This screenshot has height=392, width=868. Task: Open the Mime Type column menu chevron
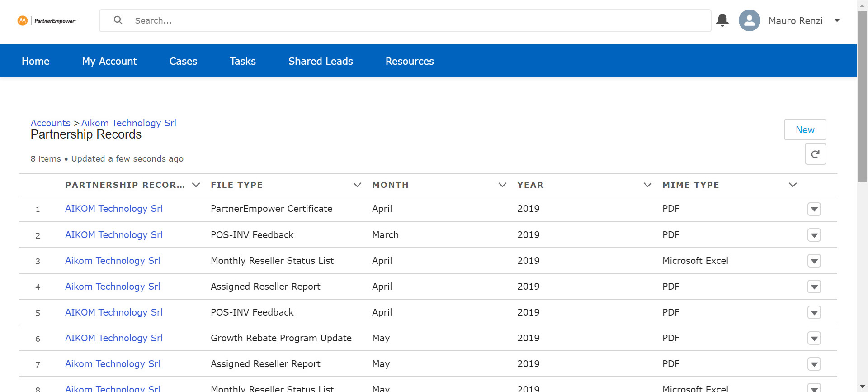click(x=793, y=185)
